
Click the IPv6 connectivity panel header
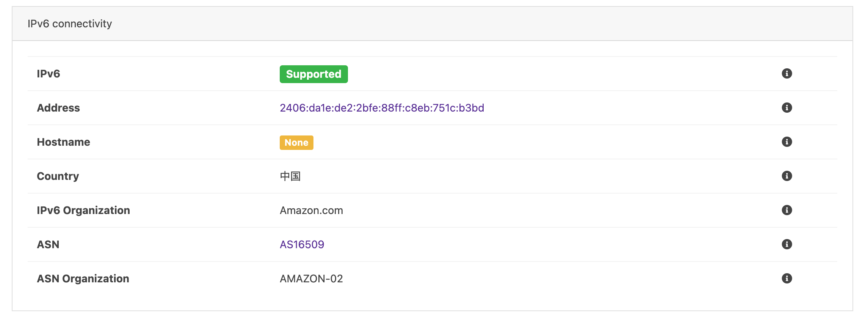70,24
